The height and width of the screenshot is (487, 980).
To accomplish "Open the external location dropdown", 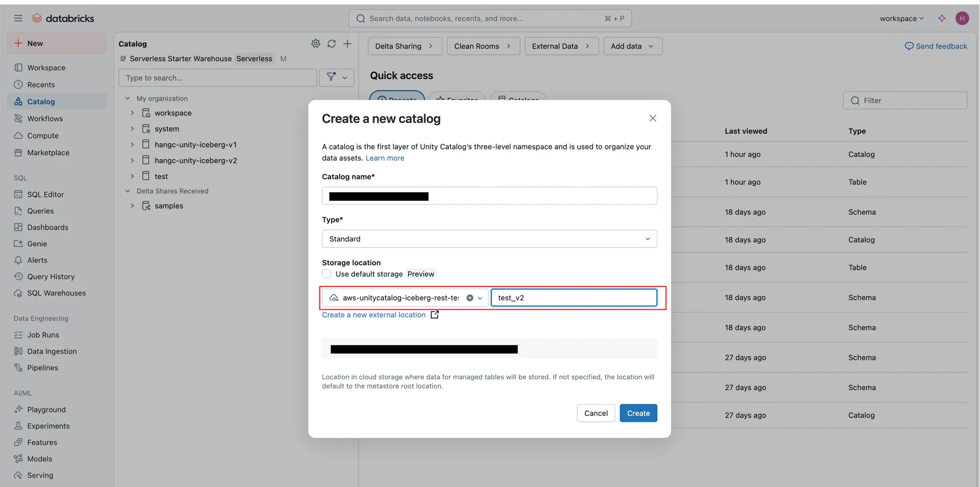I will point(480,298).
